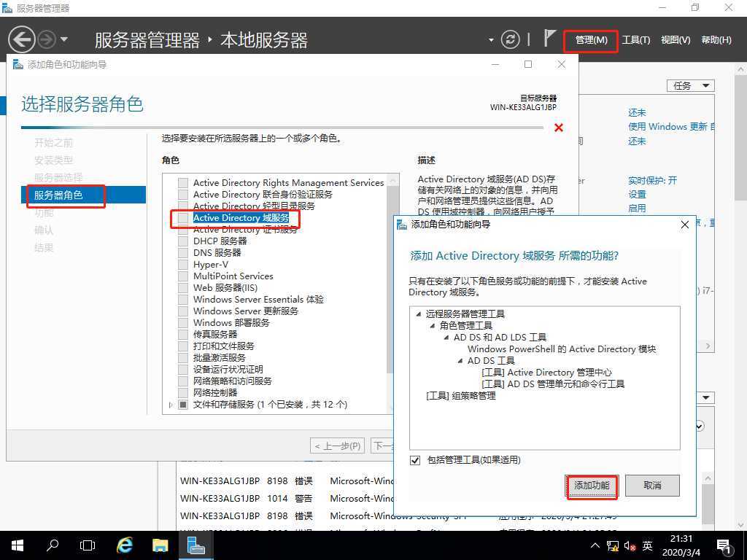The width and height of the screenshot is (747, 560).
Task: Expand 文件和存储服务 tree node
Action: 171,405
